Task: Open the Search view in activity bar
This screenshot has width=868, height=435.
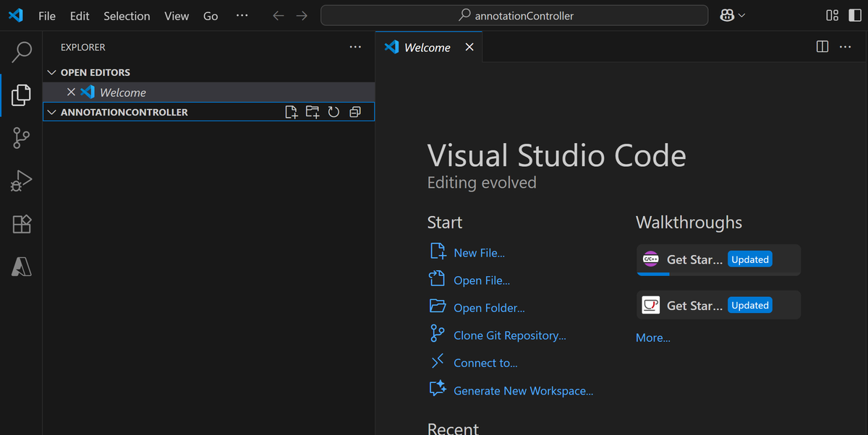Action: click(x=22, y=51)
